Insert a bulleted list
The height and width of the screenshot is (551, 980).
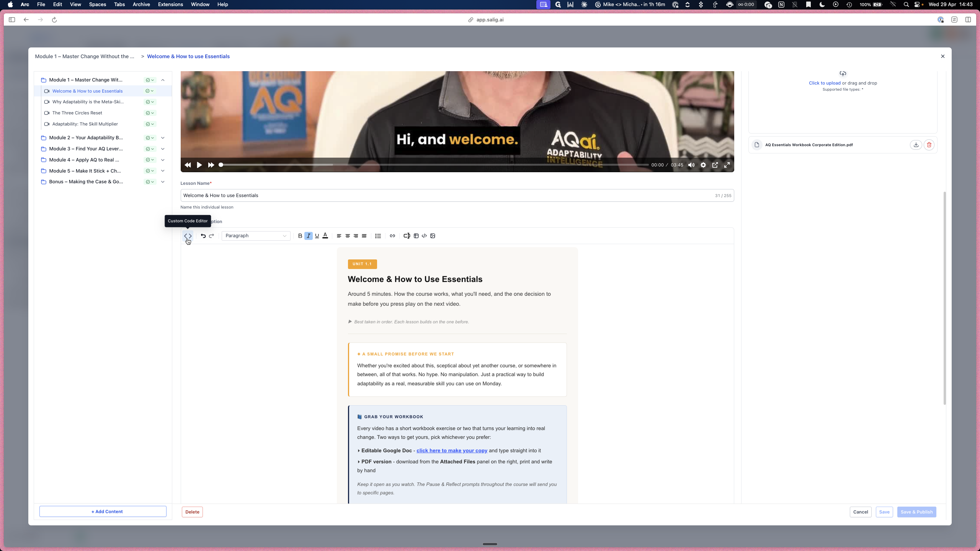pyautogui.click(x=378, y=236)
